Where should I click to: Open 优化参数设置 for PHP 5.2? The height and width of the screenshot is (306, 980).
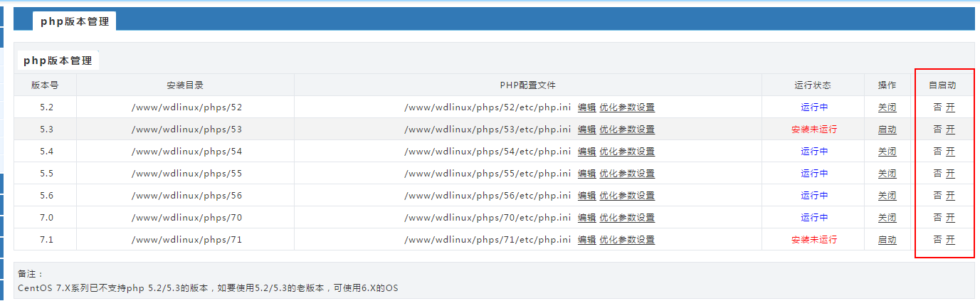click(627, 107)
